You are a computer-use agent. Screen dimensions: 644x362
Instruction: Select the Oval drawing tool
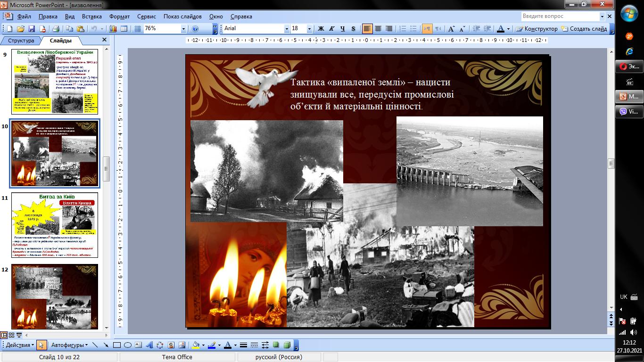(127, 345)
